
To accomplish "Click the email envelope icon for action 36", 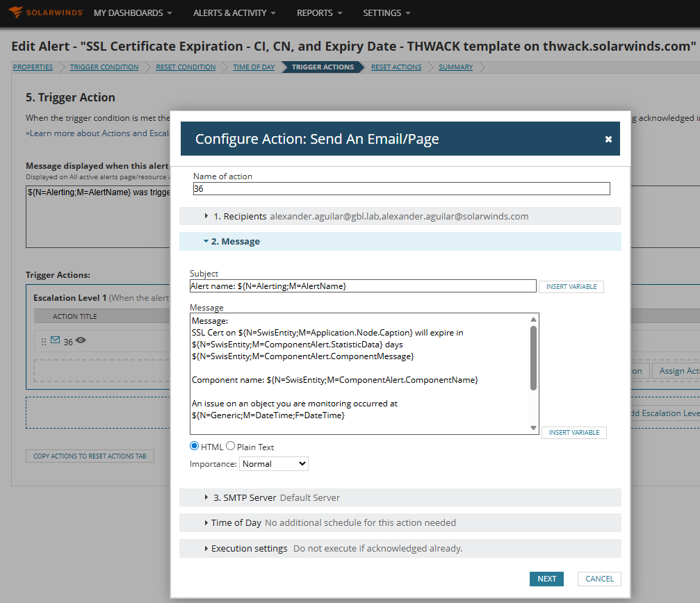I will (x=56, y=340).
